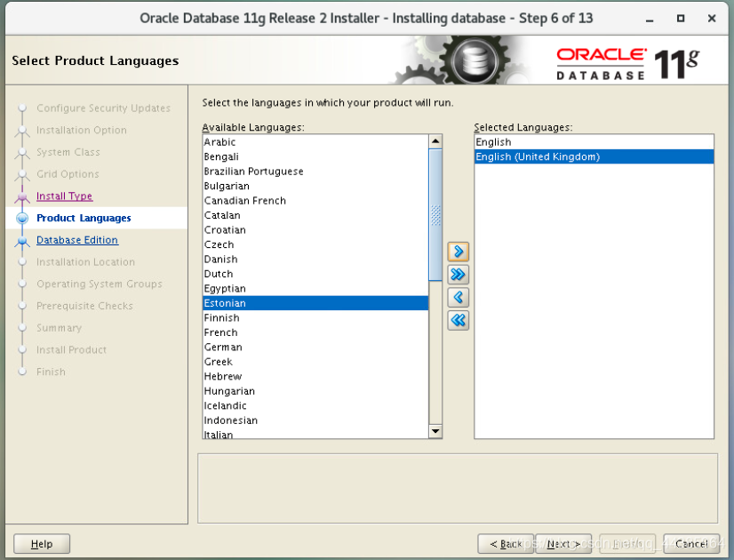Select Czech in the list
This screenshot has width=734, height=560.
click(x=315, y=244)
